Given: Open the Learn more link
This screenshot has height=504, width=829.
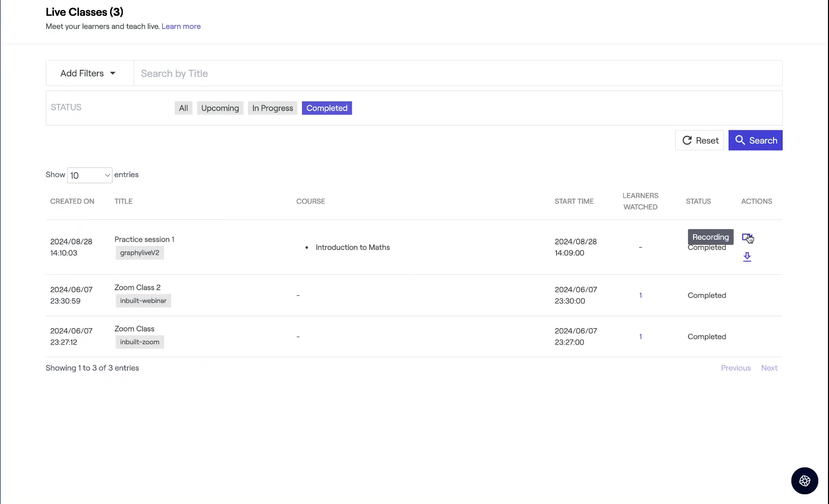Looking at the screenshot, I should (181, 26).
